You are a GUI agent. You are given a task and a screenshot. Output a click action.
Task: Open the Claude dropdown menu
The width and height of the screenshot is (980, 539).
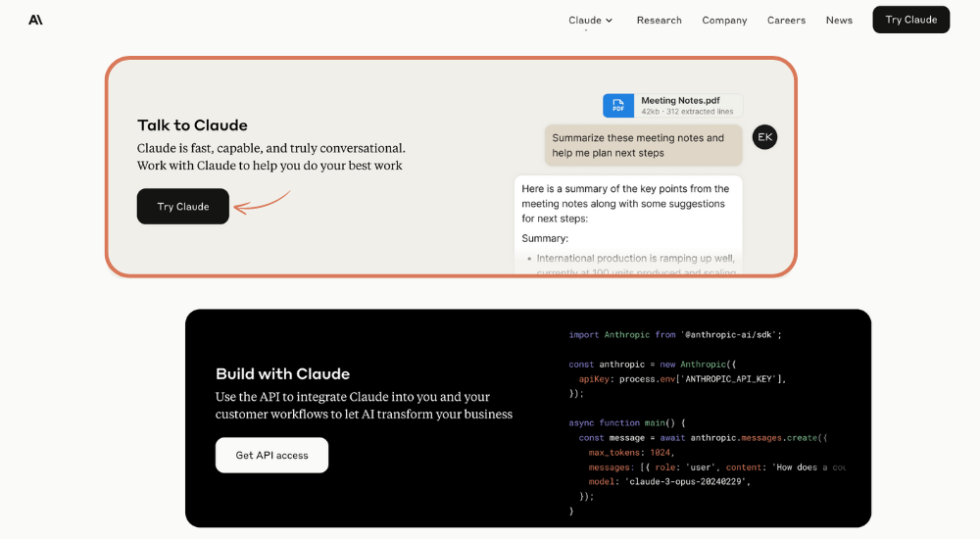click(585, 20)
